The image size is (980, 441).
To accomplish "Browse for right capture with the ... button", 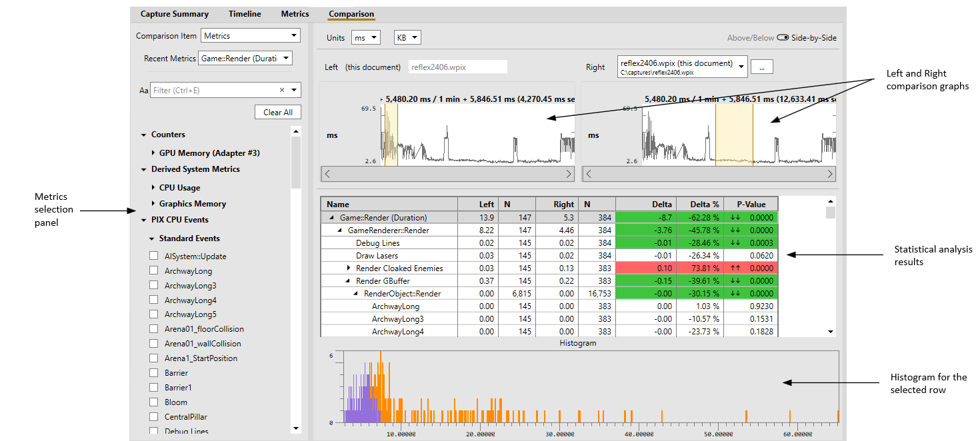I will (x=761, y=67).
